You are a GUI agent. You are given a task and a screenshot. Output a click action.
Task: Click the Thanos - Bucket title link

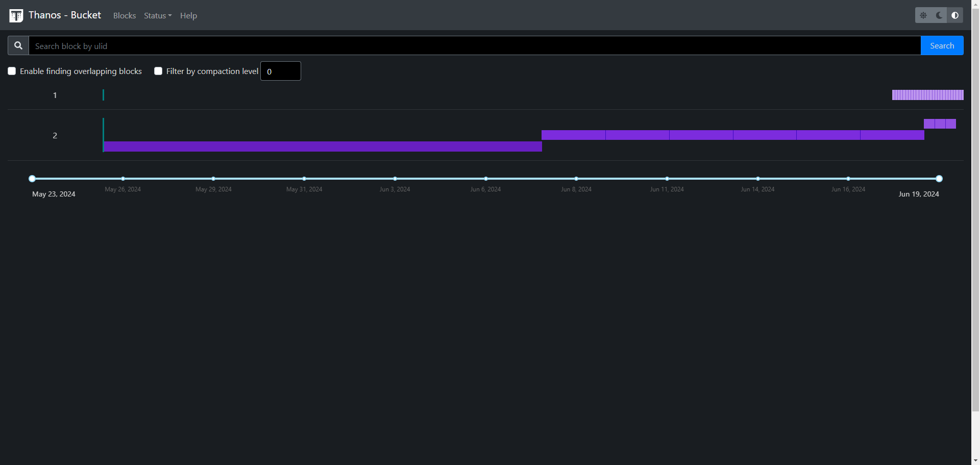[x=65, y=15]
